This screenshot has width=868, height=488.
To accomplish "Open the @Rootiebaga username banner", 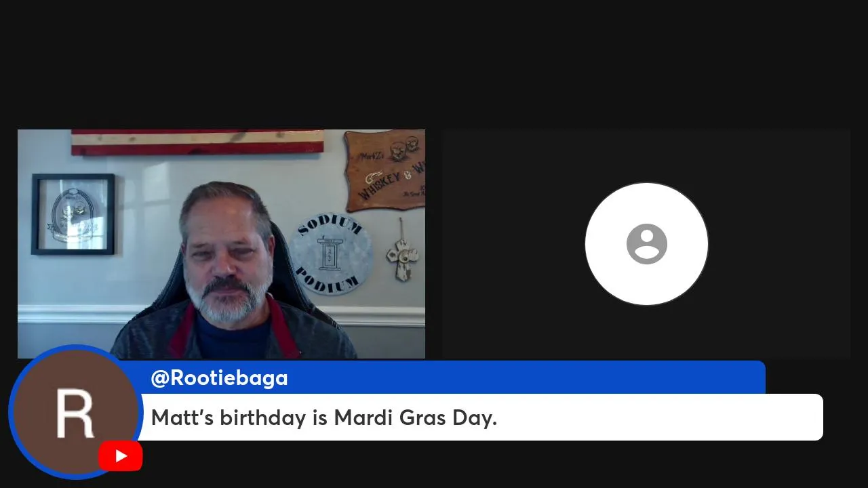I will [x=451, y=378].
